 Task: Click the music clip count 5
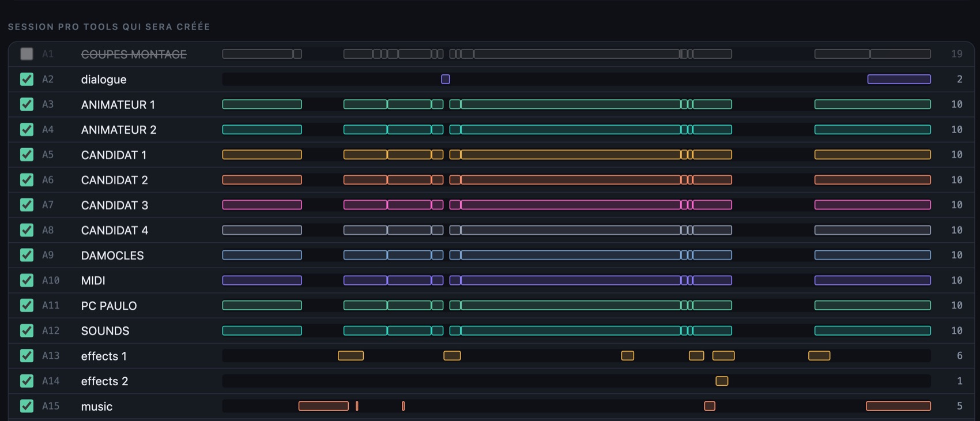coord(959,406)
